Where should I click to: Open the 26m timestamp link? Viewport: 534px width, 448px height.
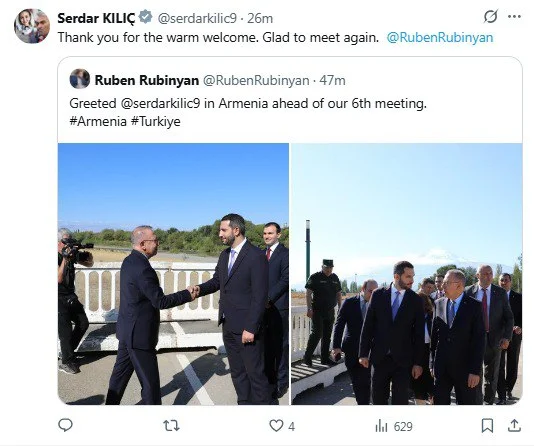coord(260,18)
